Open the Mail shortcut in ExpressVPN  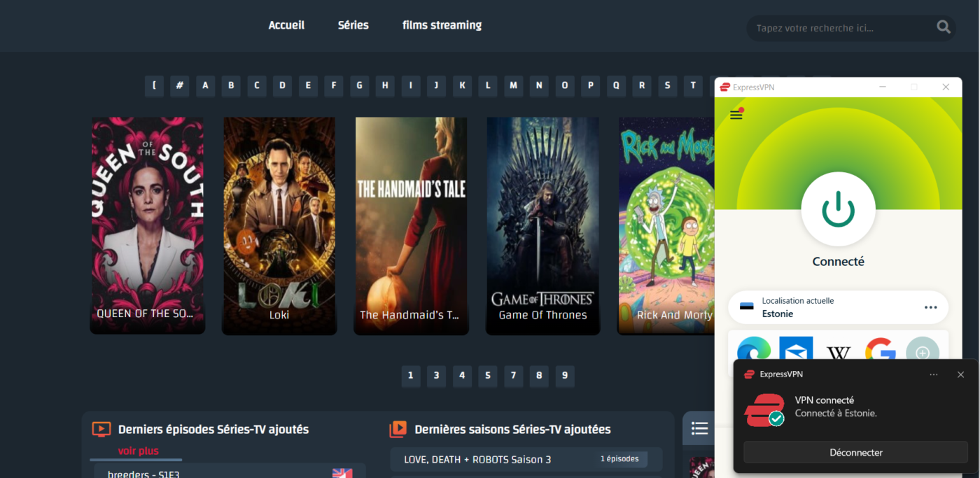coord(796,349)
